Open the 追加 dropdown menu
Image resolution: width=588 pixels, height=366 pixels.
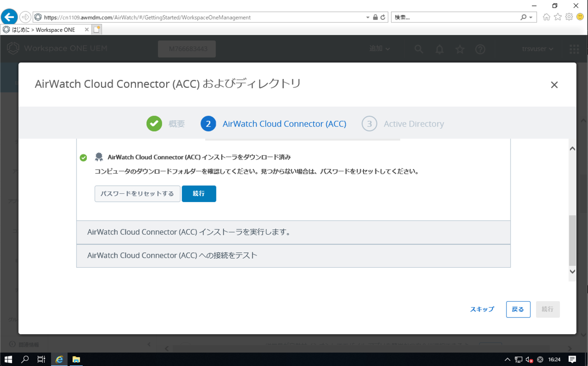coord(379,48)
